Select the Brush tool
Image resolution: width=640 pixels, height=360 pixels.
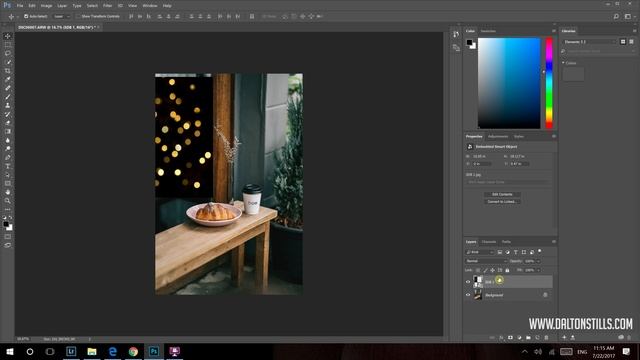point(7,97)
